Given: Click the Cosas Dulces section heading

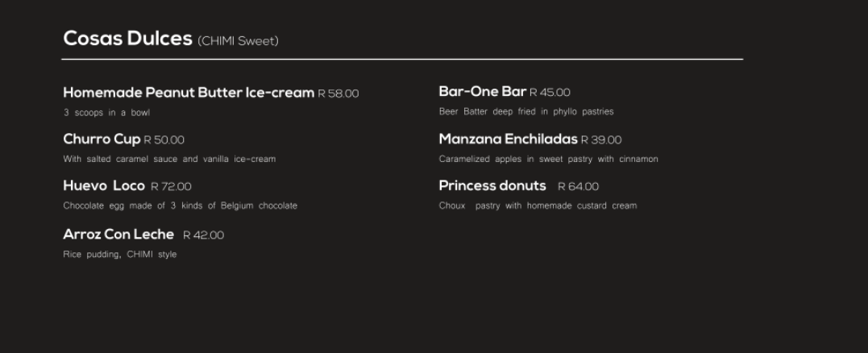Looking at the screenshot, I should [x=127, y=39].
